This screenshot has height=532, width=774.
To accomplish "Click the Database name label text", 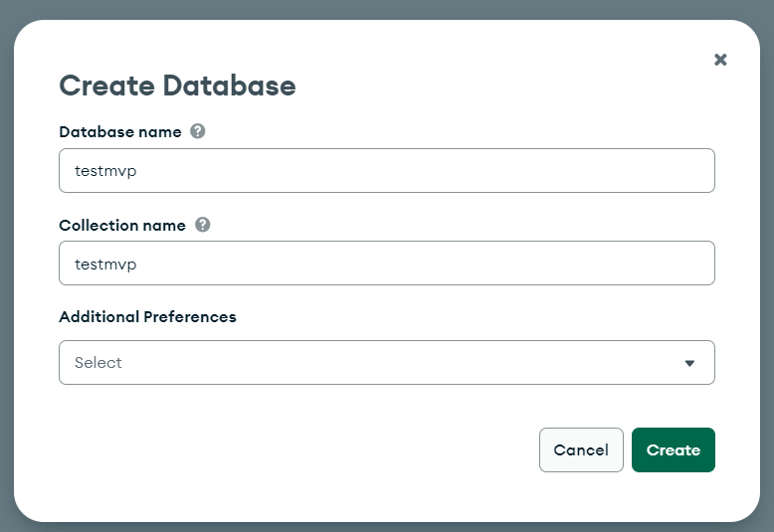I will point(120,131).
